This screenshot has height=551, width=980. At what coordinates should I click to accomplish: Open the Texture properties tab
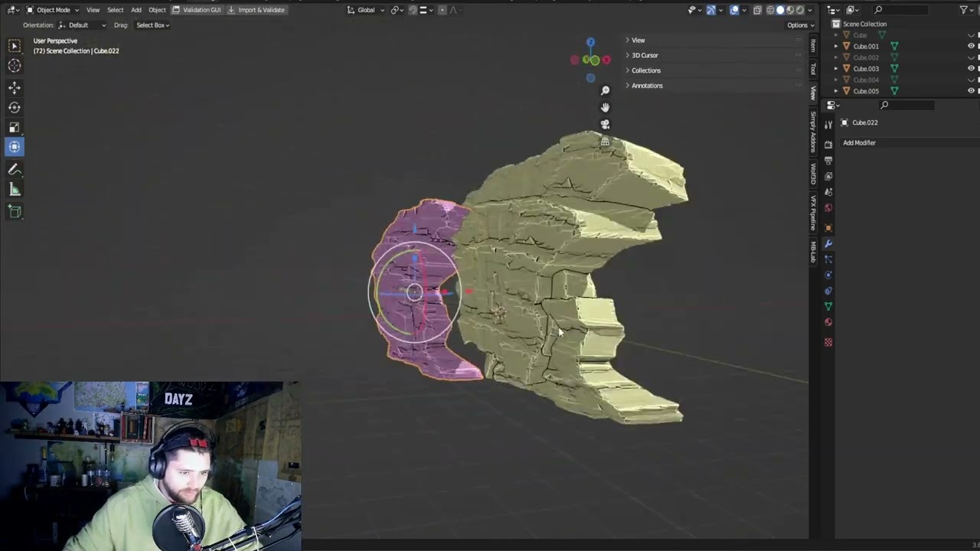(x=828, y=342)
